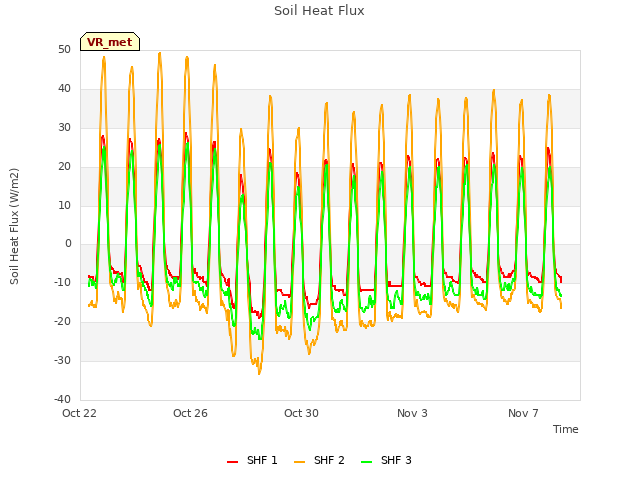
Task: Click the Time axis title
Action: [x=566, y=429]
